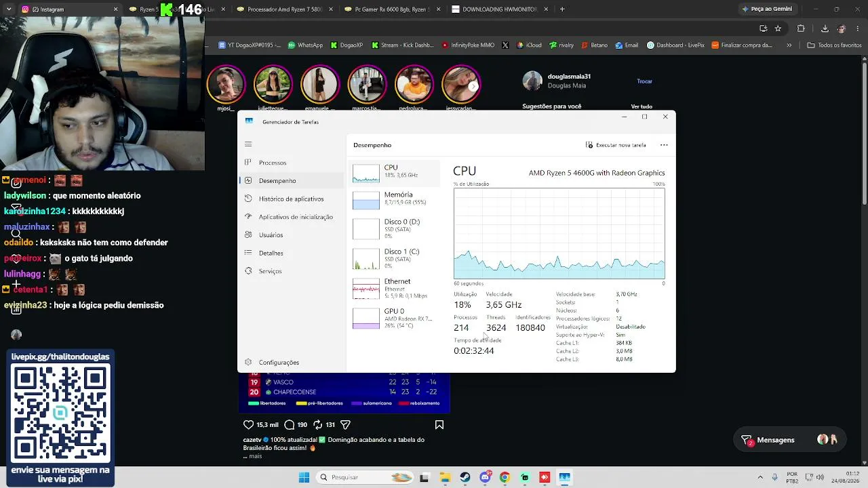
Task: Show hidden system tray icons
Action: point(760,477)
